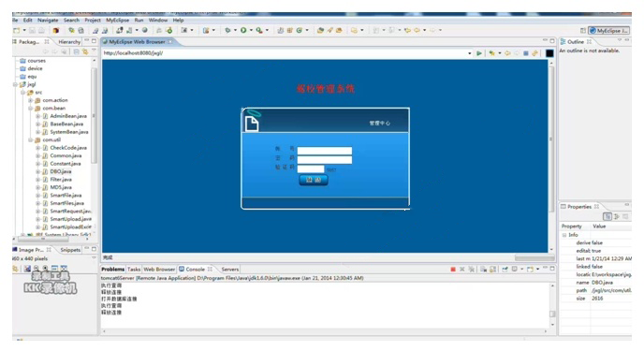Click the username input field in login form
The height and width of the screenshot is (351, 644).
(325, 151)
